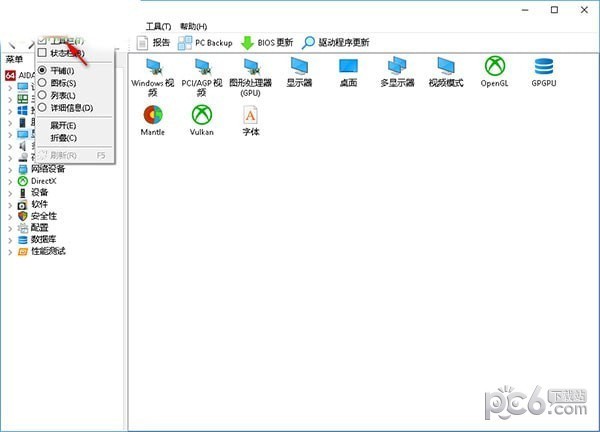Click the red AIDA64 root icon in tree
Viewport: 600px width, 432px height.
[x=10, y=75]
